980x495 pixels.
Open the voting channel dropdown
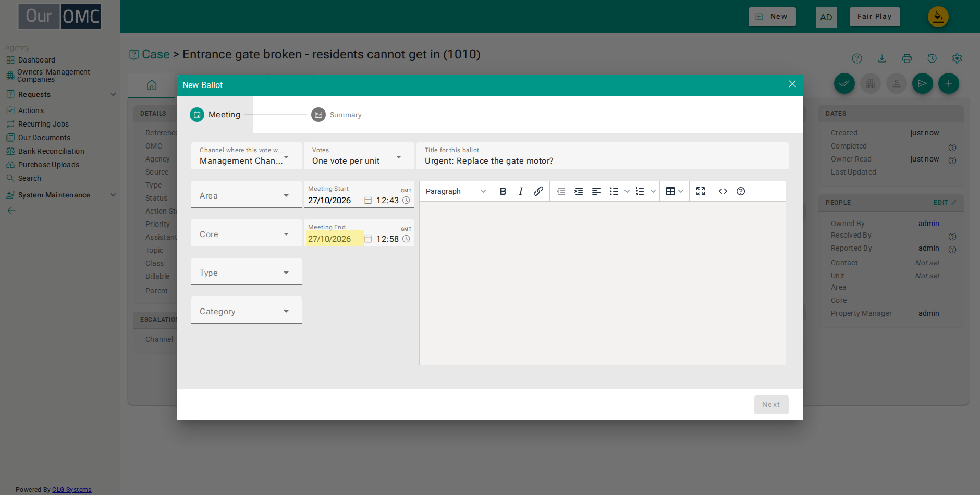247,156
